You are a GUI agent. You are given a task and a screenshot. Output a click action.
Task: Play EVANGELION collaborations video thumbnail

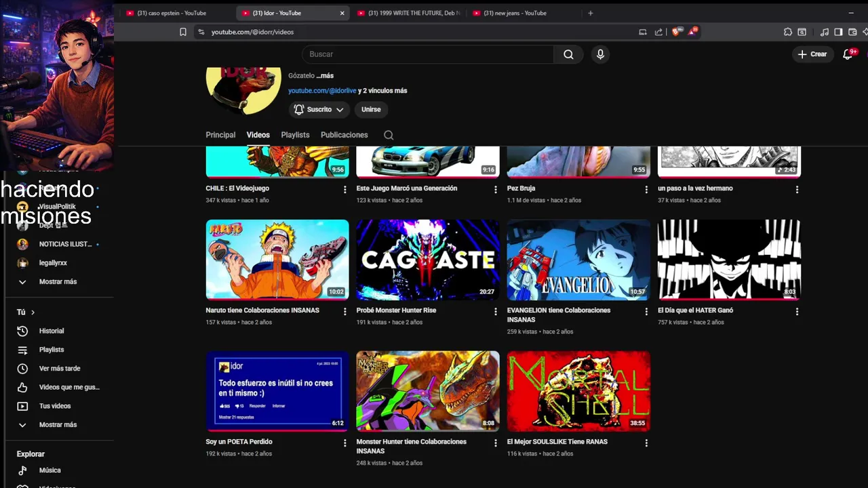[x=578, y=260]
